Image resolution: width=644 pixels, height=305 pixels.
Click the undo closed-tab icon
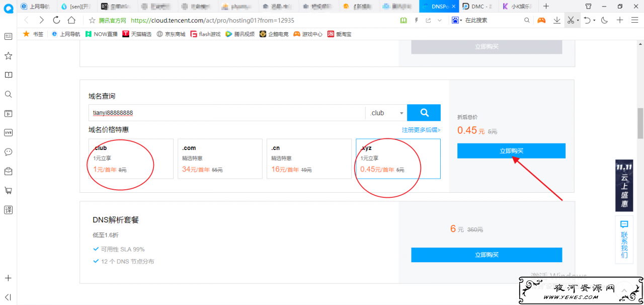(587, 20)
